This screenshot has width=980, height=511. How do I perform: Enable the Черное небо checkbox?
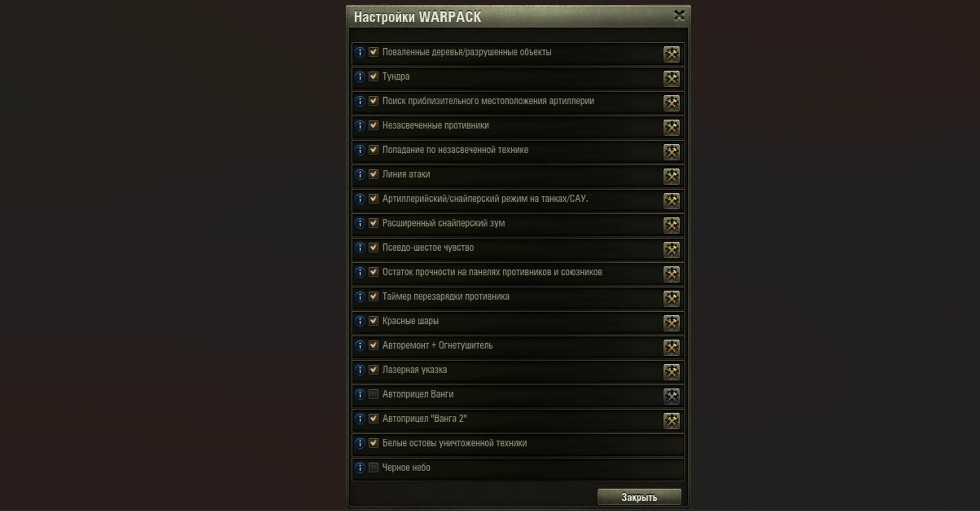(373, 467)
